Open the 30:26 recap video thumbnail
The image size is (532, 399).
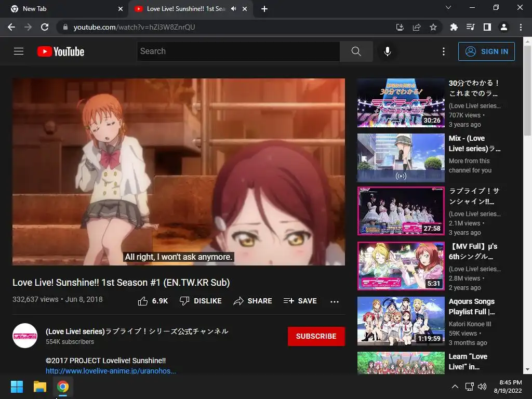[401, 103]
